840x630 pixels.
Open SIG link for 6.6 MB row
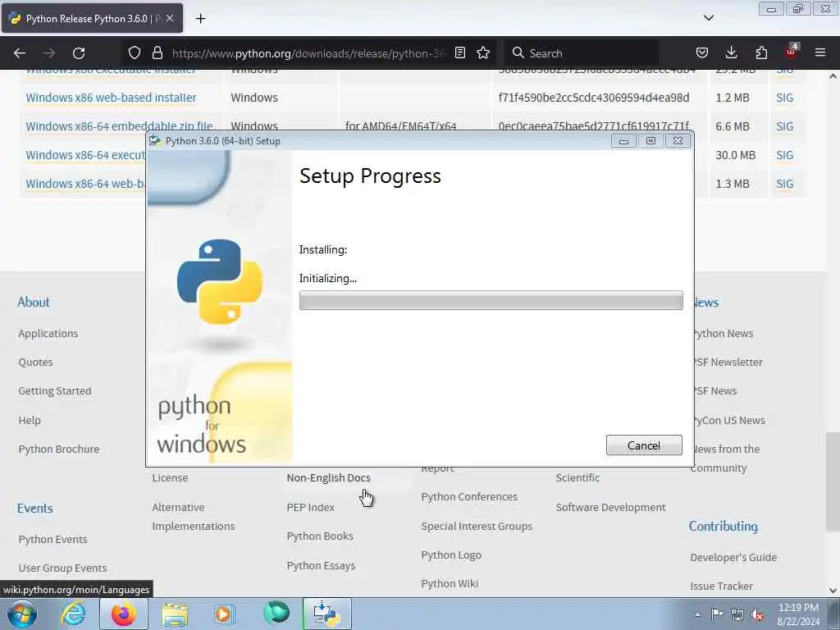click(x=784, y=126)
